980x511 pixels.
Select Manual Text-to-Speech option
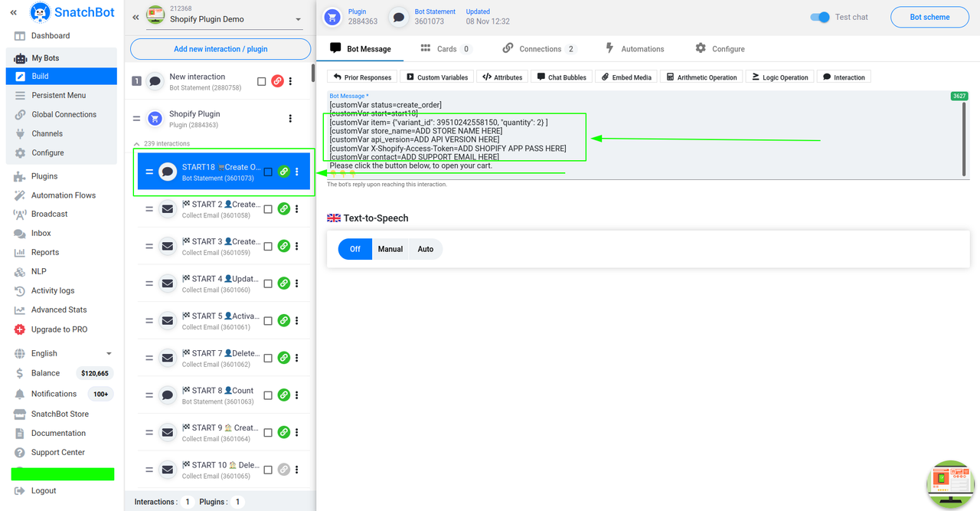[x=390, y=249]
